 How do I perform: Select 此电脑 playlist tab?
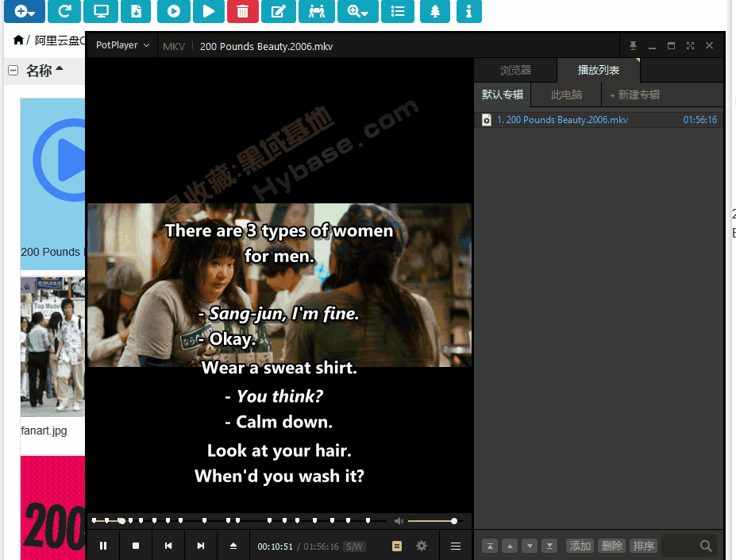pyautogui.click(x=566, y=95)
